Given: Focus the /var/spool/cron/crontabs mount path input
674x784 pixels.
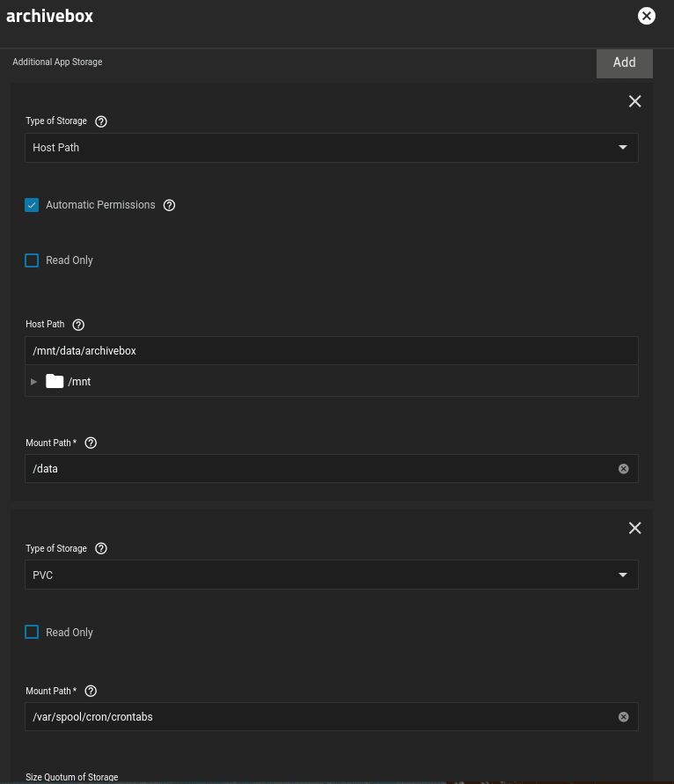Looking at the screenshot, I should pyautogui.click(x=332, y=716).
